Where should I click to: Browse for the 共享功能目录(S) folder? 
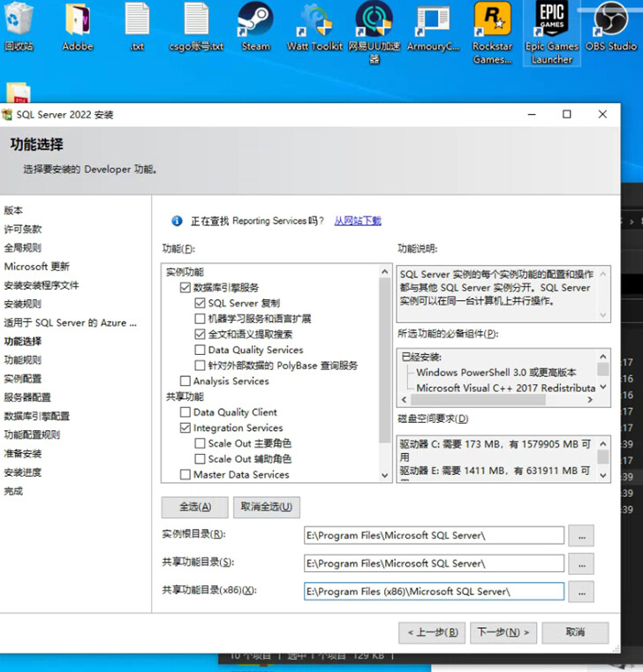[x=581, y=563]
